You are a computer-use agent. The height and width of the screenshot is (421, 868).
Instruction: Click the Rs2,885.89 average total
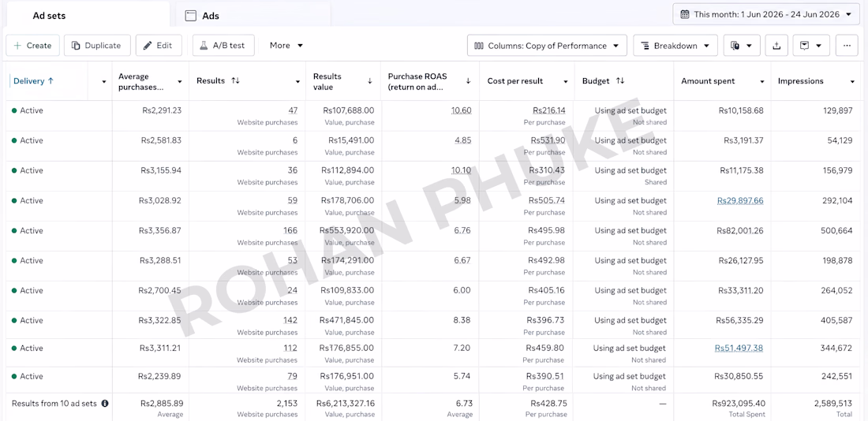[x=162, y=404]
